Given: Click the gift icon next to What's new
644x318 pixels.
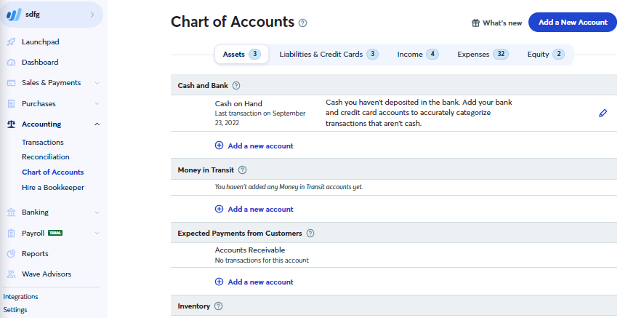Looking at the screenshot, I should pos(475,23).
